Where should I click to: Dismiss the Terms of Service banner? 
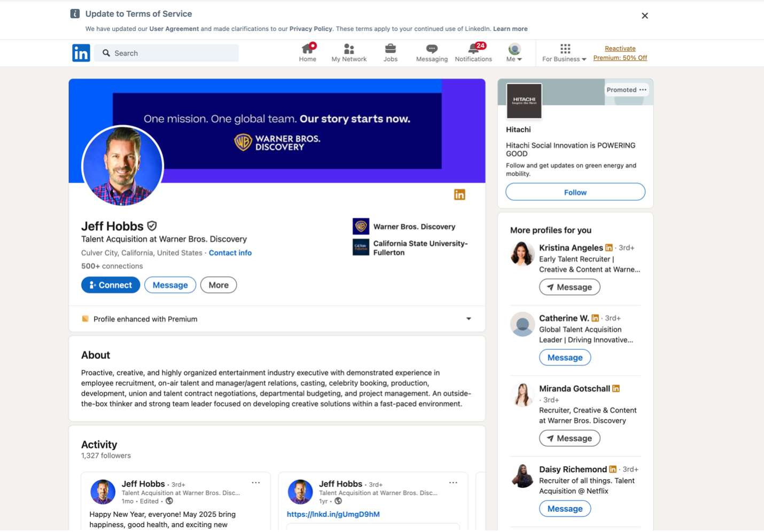pyautogui.click(x=645, y=15)
